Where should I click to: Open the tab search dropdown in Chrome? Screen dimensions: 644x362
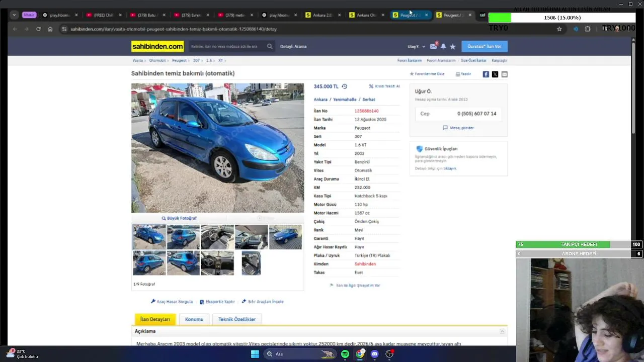pyautogui.click(x=14, y=15)
